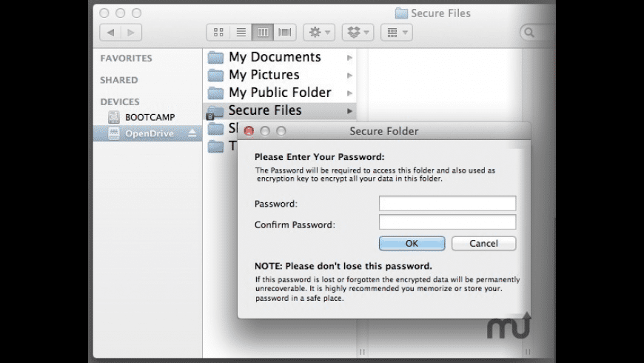Select the My Pictures folder
Image resolution: width=644 pixels, height=363 pixels.
click(x=264, y=75)
